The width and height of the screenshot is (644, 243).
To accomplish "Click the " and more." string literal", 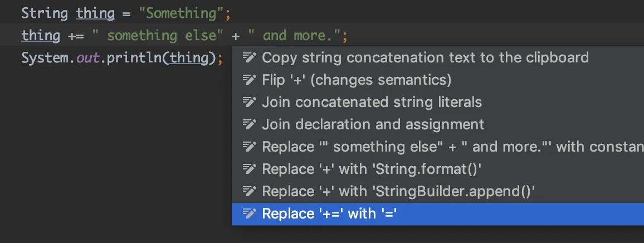I will (295, 36).
